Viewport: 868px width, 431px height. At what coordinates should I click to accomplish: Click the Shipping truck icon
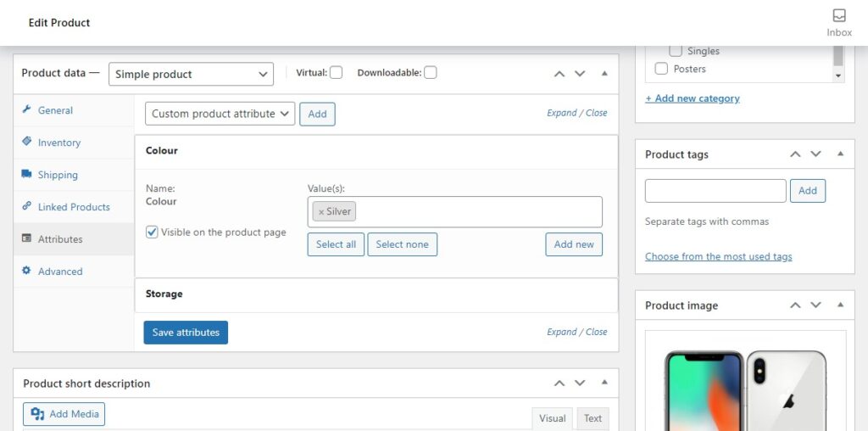[26, 174]
